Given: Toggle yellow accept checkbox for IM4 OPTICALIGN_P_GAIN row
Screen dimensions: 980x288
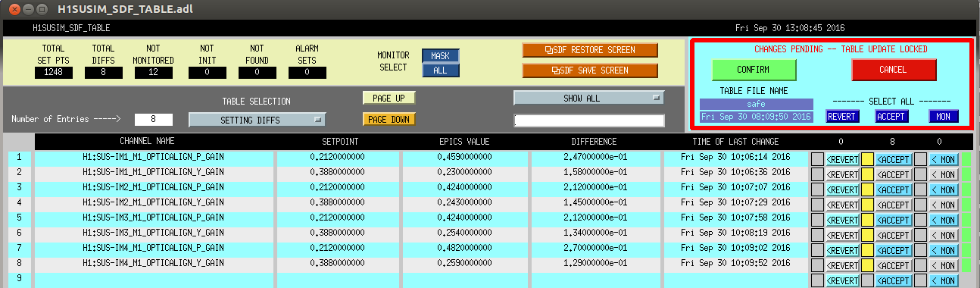Looking at the screenshot, I should tap(867, 250).
